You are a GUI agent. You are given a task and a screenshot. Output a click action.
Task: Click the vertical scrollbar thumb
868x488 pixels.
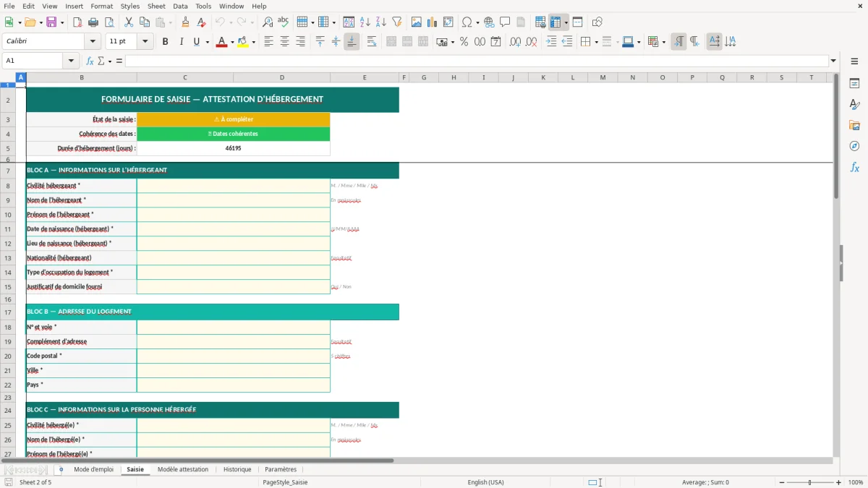(836, 137)
